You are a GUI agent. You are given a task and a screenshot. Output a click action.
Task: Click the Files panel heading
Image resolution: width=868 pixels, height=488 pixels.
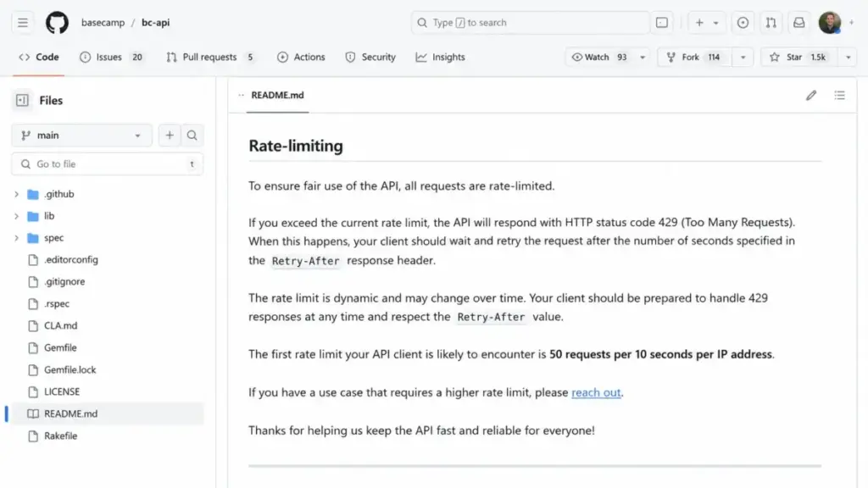(51, 100)
